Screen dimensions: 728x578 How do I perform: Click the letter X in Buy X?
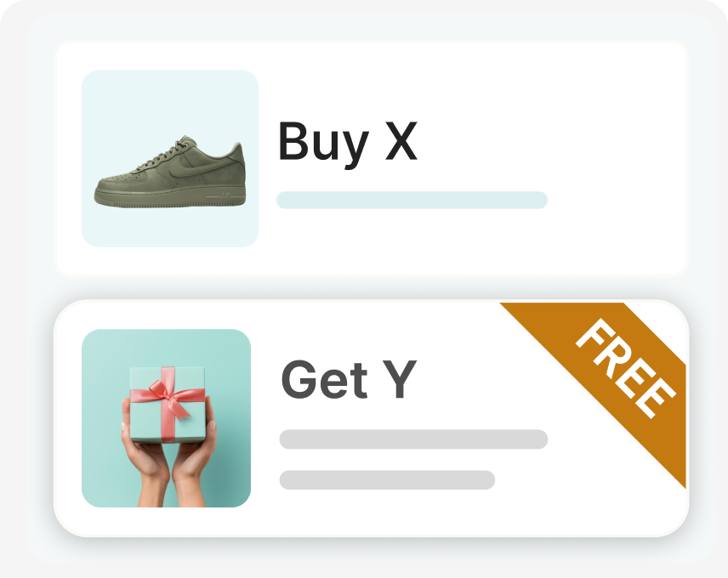tap(401, 141)
